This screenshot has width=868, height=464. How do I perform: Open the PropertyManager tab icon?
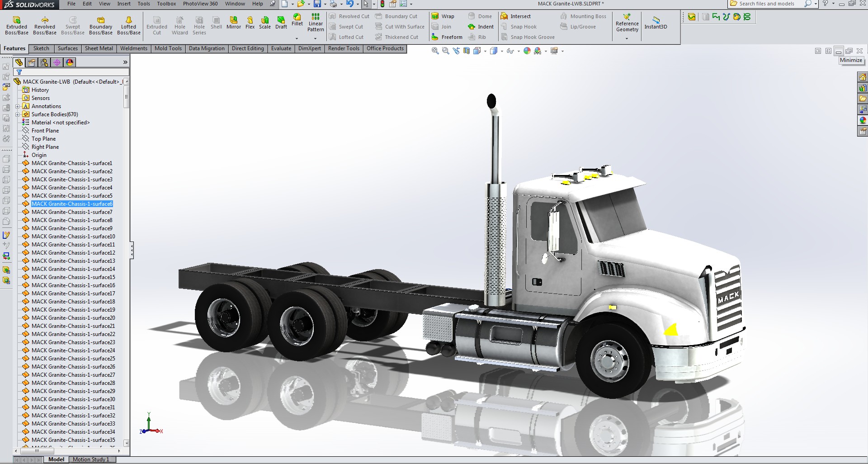(x=32, y=62)
